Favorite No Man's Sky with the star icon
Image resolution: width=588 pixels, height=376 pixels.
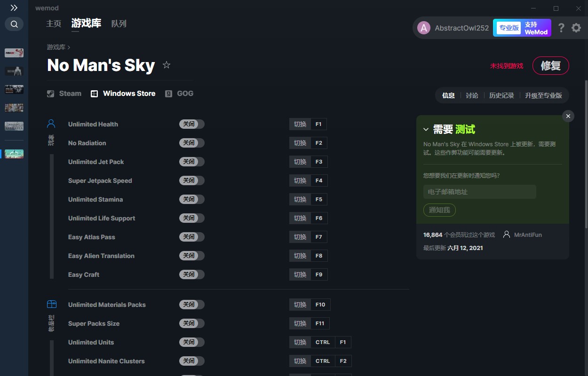click(x=167, y=65)
